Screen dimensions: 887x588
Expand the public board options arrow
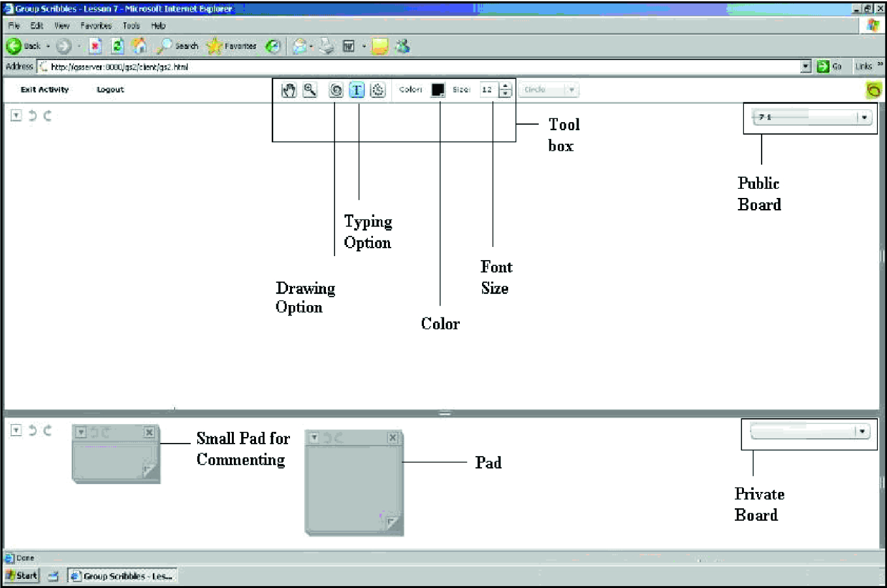point(16,116)
